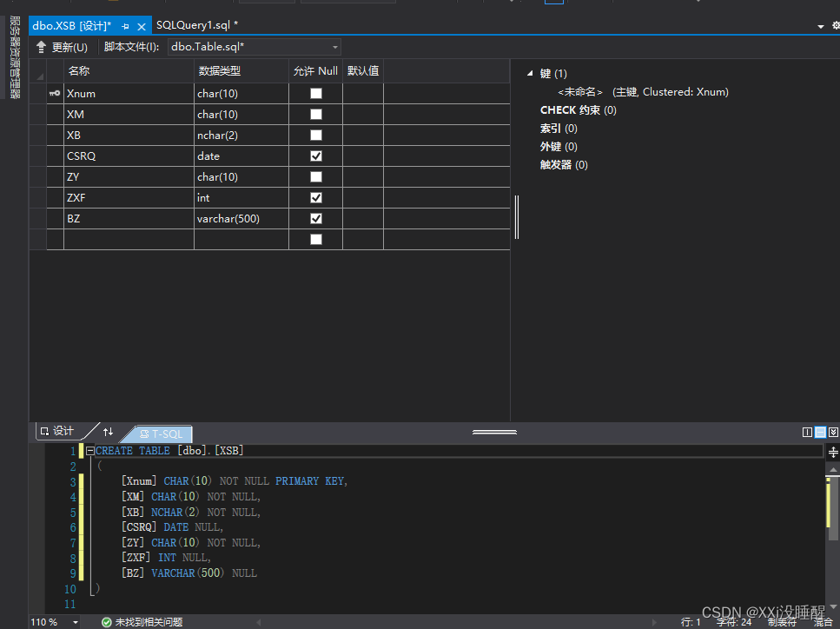
Task: Open the script file dbo.Table.sql dropdown
Action: point(334,47)
